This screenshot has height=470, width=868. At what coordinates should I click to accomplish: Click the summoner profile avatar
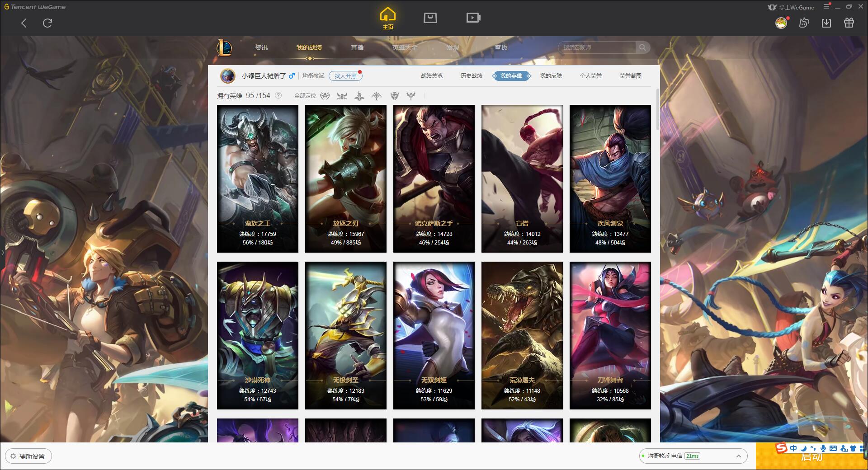coord(228,76)
